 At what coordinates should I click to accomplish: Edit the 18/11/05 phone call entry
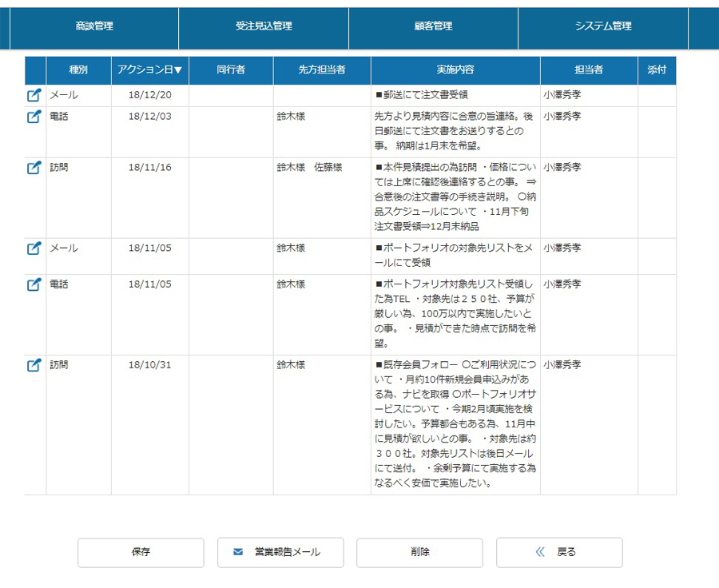(34, 284)
